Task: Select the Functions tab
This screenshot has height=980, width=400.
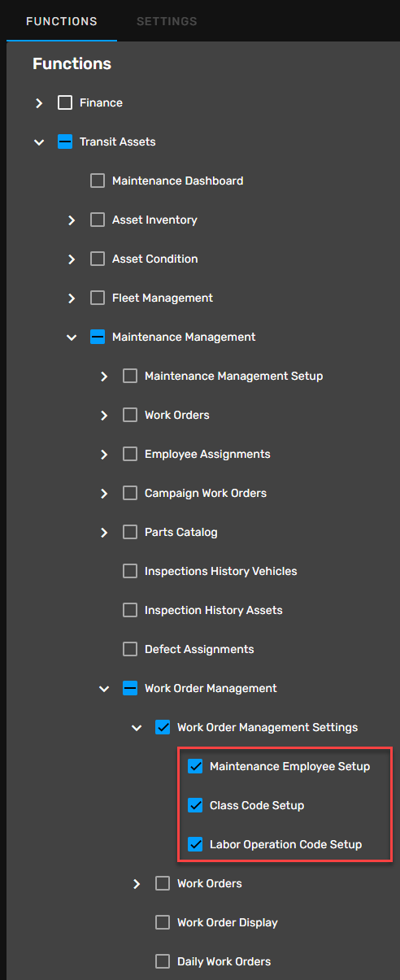Action: (62, 21)
